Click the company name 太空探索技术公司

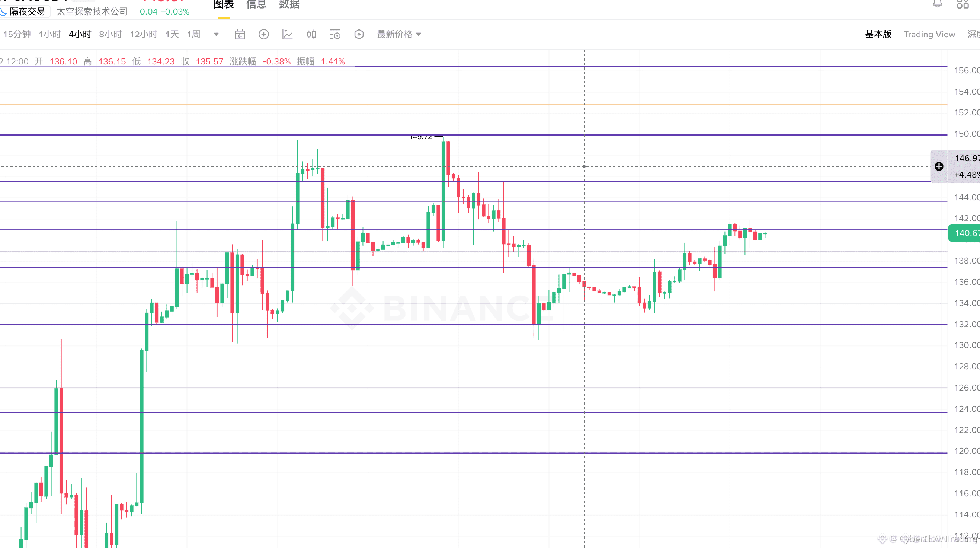[x=92, y=12]
